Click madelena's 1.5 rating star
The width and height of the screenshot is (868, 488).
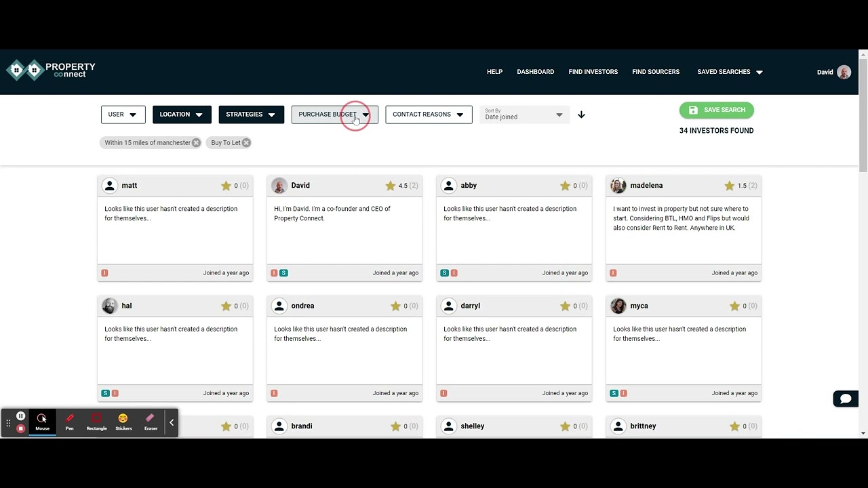[729, 185]
